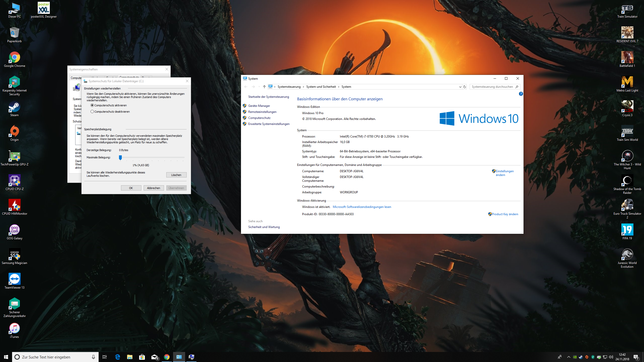Click taskbar search box Zur Suche
644x362 pixels.
(55, 357)
